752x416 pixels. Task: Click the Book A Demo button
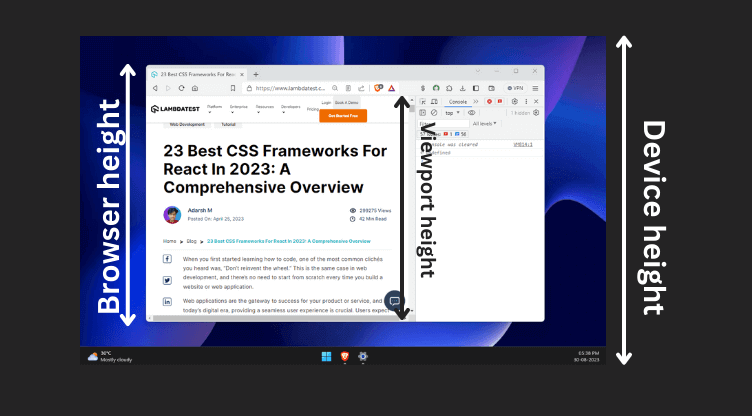coord(347,103)
